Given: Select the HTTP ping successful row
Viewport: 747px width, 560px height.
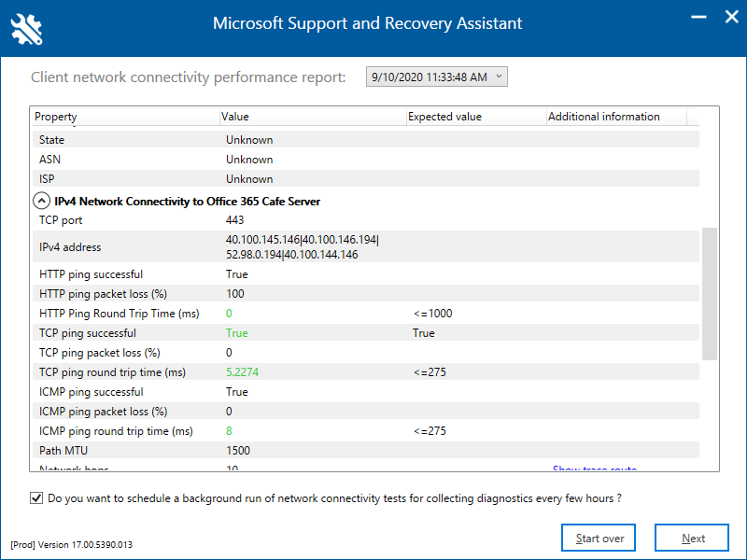Looking at the screenshot, I should click(366, 274).
